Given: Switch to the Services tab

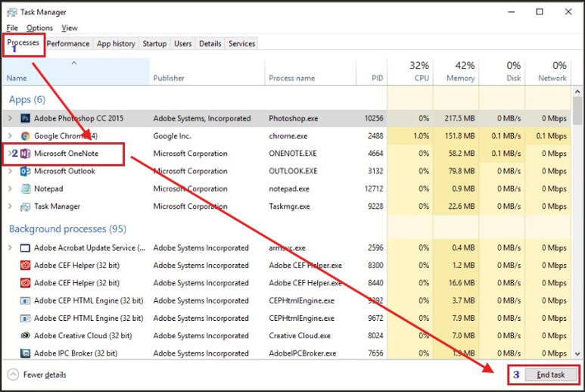Looking at the screenshot, I should coord(241,44).
